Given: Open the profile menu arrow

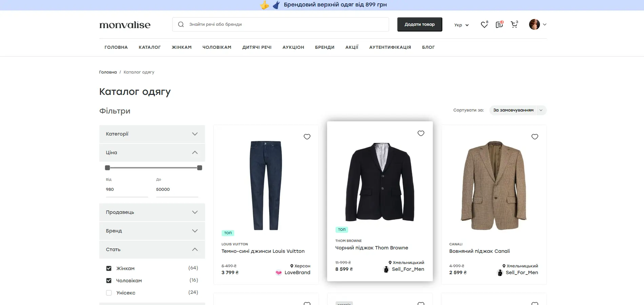Looking at the screenshot, I should point(545,24).
